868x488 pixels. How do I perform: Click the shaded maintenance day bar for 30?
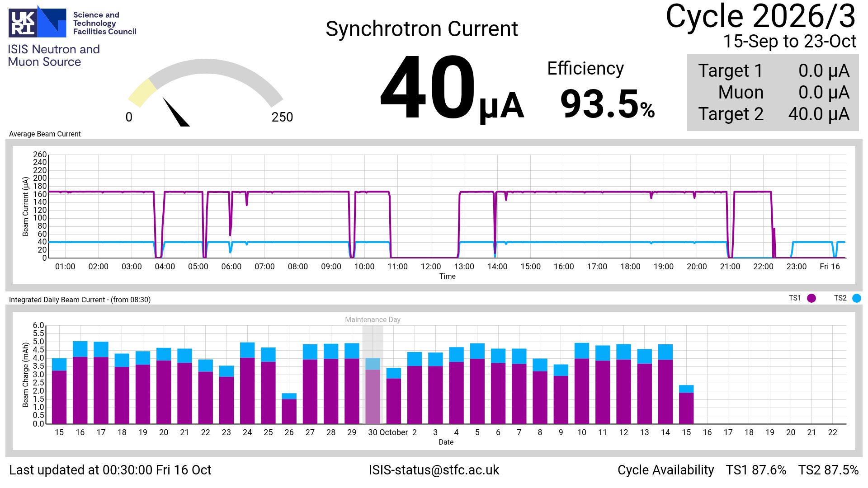click(373, 391)
